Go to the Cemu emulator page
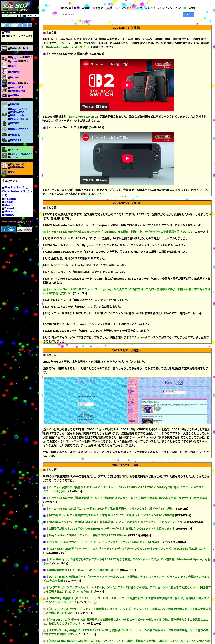 pos(14,66)
